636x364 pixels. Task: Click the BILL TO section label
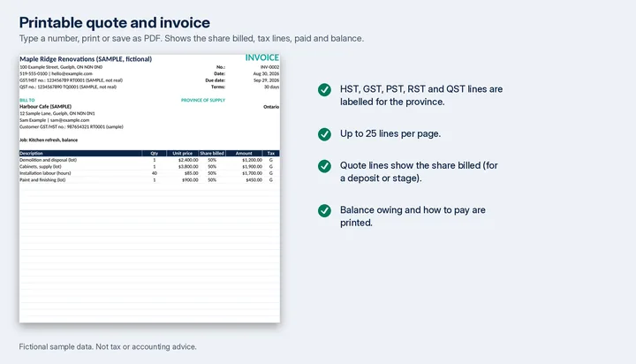[27, 100]
